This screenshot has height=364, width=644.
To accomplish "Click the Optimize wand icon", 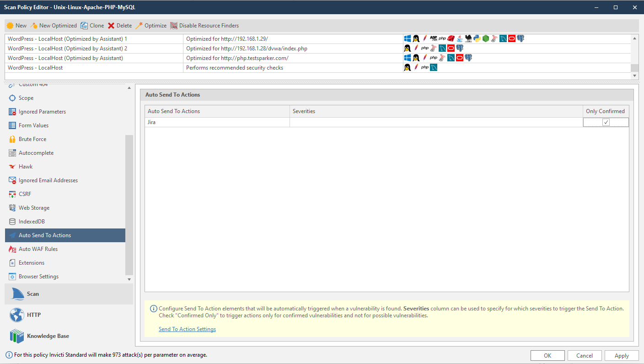I will click(139, 26).
